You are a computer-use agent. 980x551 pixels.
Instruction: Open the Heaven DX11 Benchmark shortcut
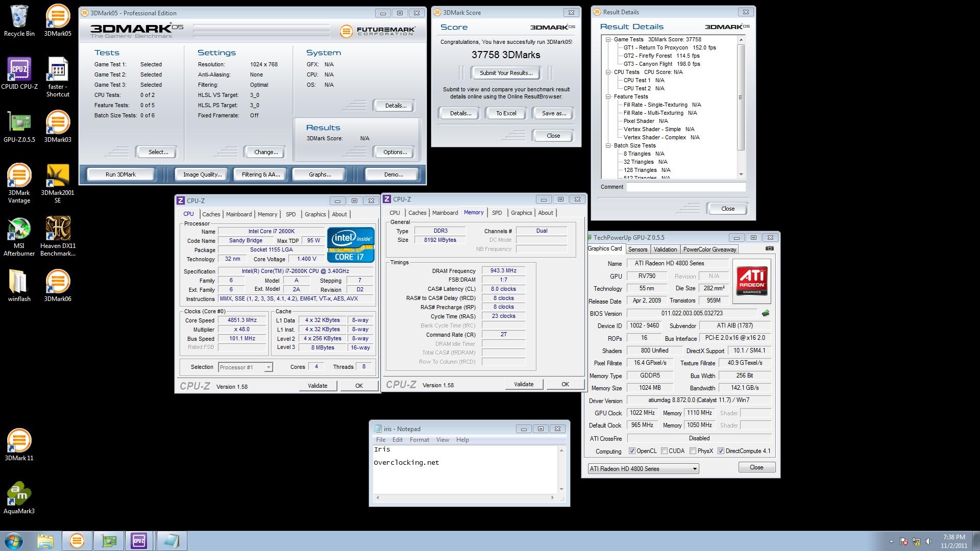58,236
